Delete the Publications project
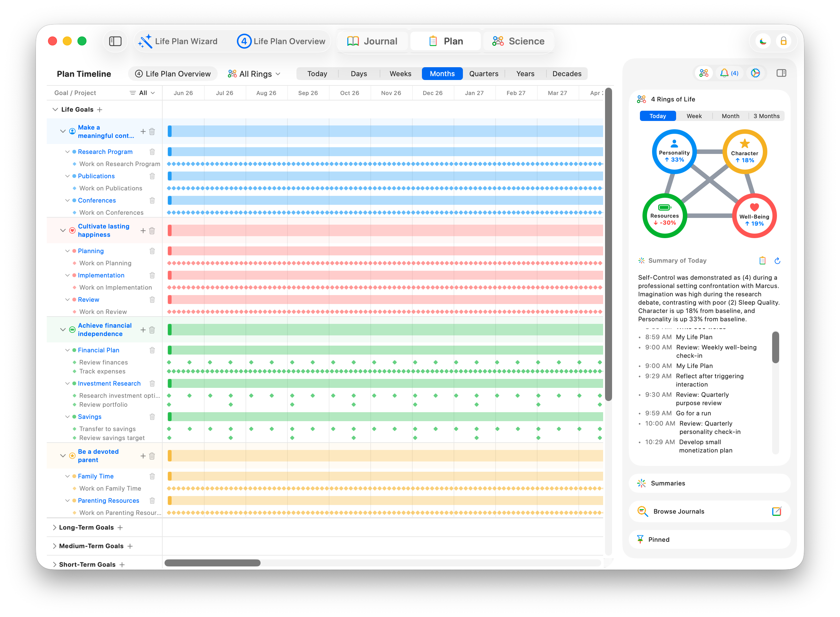Screen dimensions: 840x617 (152, 176)
